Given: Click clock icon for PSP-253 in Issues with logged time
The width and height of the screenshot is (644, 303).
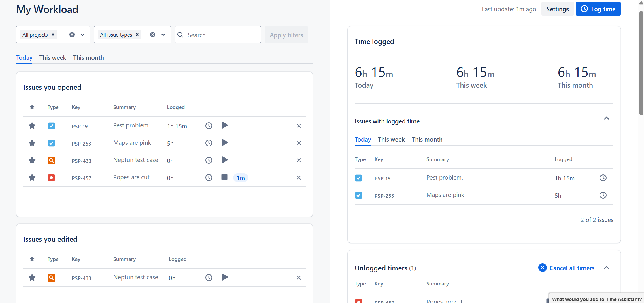Looking at the screenshot, I should pos(603,195).
